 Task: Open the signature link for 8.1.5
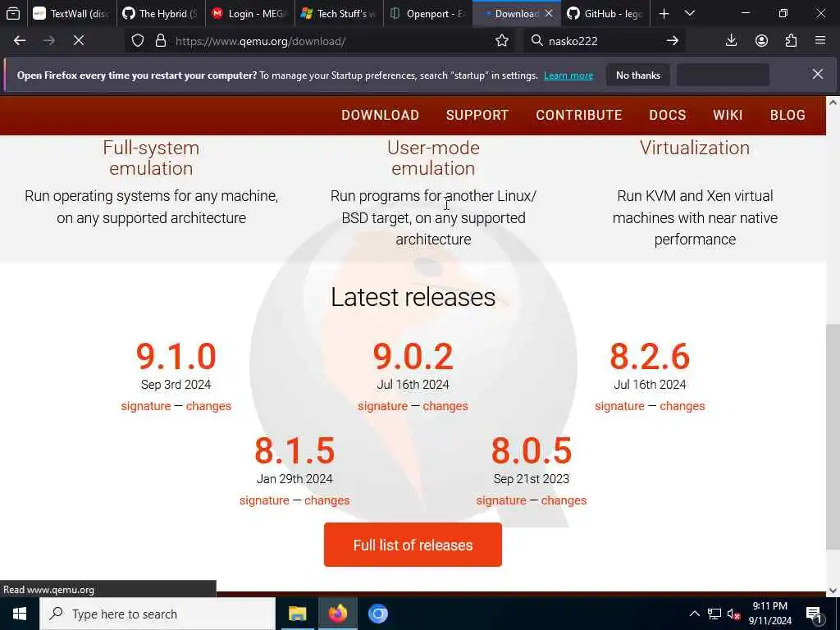[264, 500]
